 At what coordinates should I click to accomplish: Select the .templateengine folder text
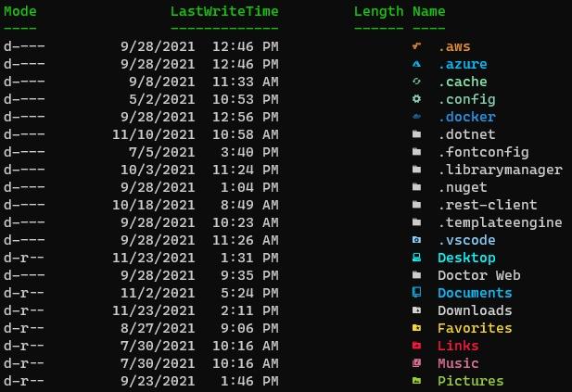(500, 222)
